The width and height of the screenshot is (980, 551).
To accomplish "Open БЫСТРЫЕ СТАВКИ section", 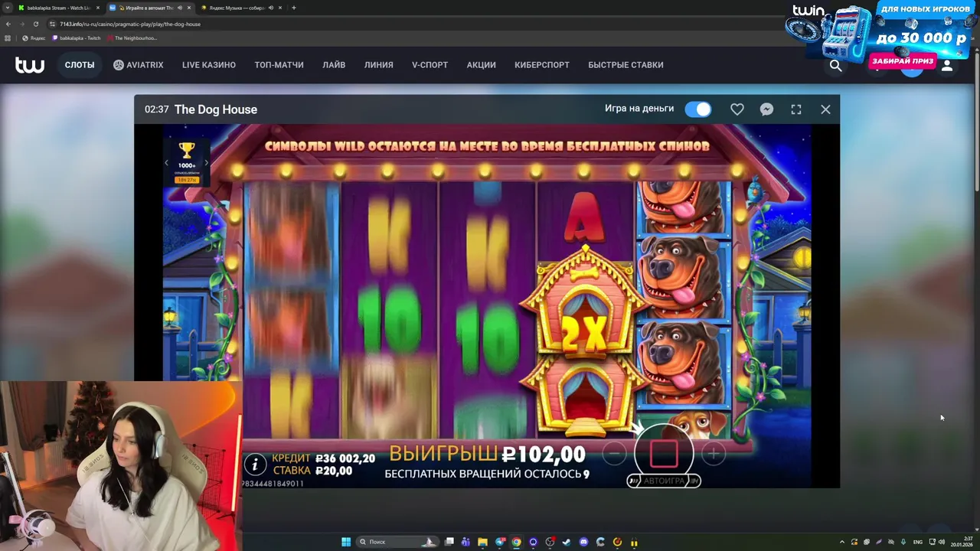I will click(x=626, y=65).
